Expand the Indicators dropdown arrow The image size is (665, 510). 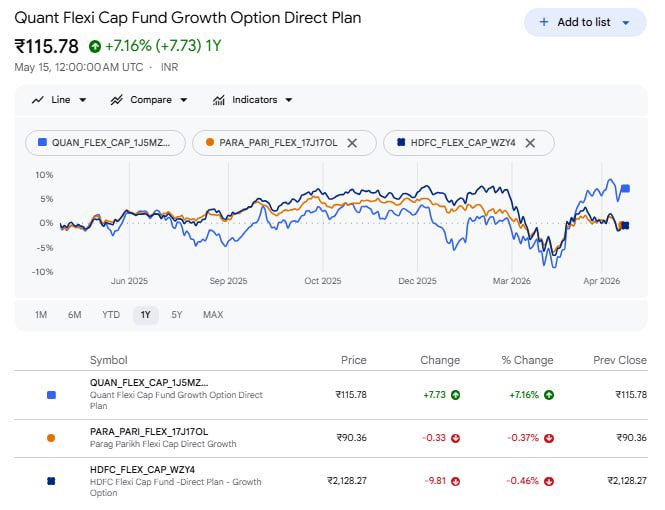point(289,100)
